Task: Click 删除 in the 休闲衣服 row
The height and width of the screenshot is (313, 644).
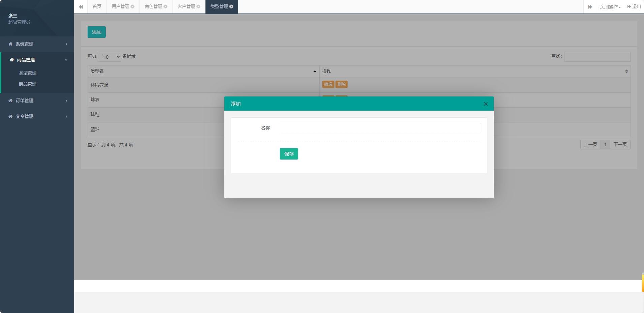Action: click(x=342, y=84)
